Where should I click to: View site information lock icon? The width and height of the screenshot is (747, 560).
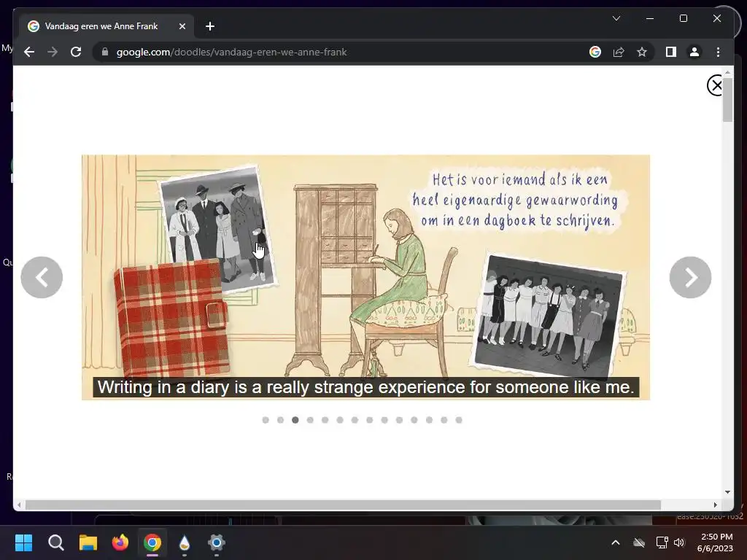click(105, 52)
